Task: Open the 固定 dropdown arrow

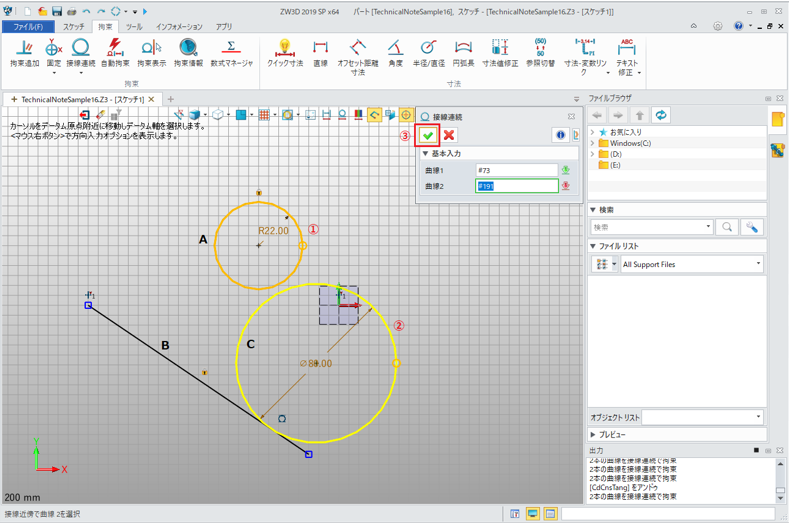Action: coord(54,73)
